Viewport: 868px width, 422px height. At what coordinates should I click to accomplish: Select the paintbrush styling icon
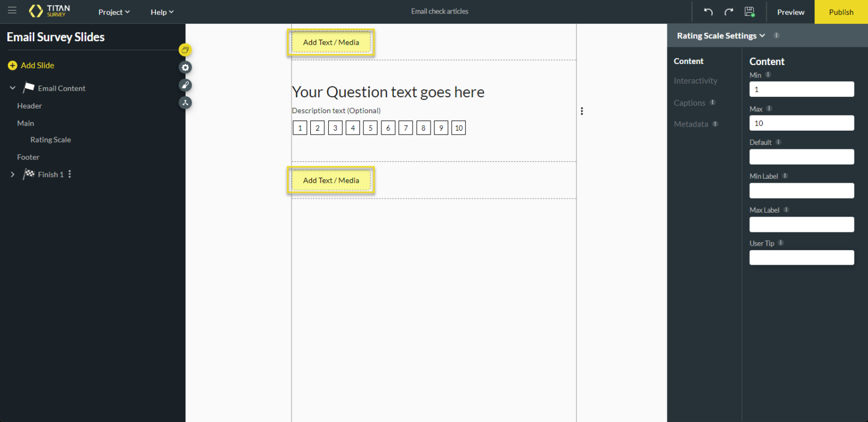click(x=185, y=84)
